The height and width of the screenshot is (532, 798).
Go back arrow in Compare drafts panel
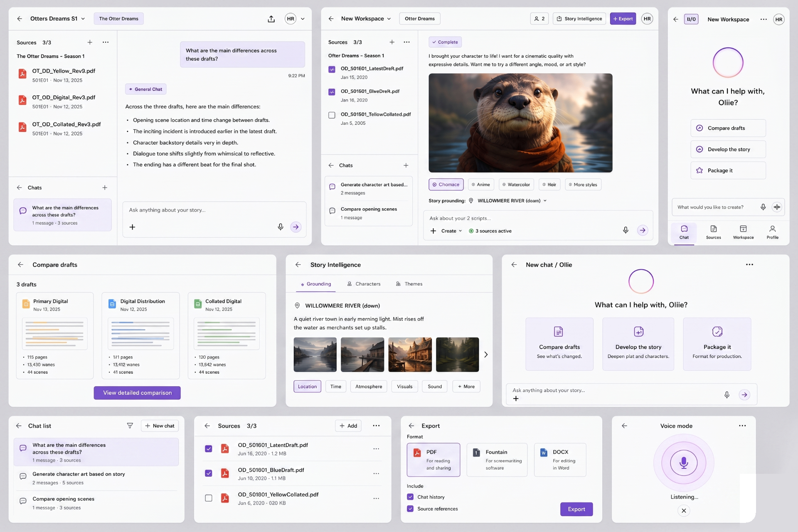point(20,265)
